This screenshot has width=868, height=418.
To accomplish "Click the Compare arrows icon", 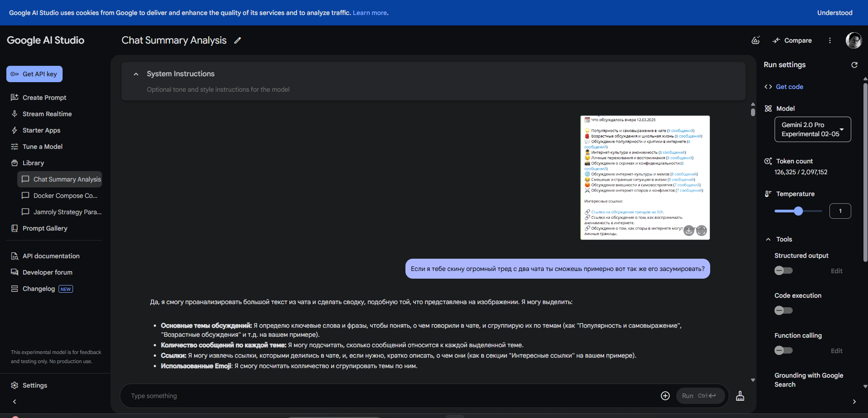I will pyautogui.click(x=776, y=40).
